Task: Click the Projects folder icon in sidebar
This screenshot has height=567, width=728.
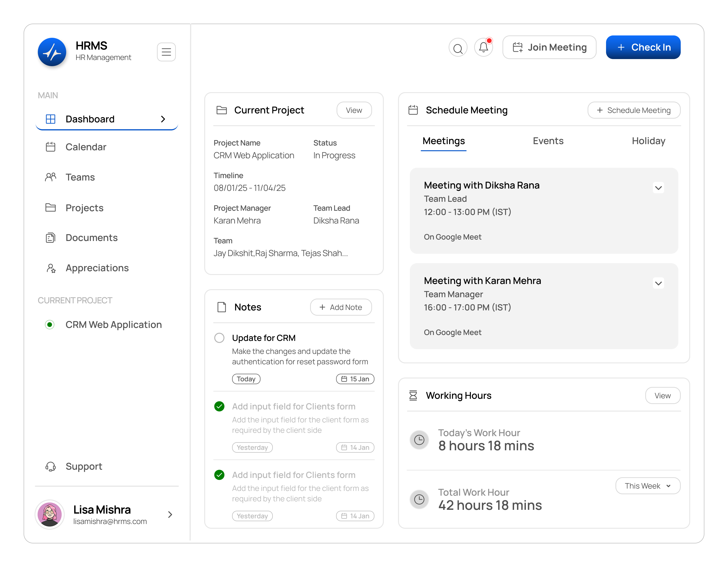Action: (50, 207)
